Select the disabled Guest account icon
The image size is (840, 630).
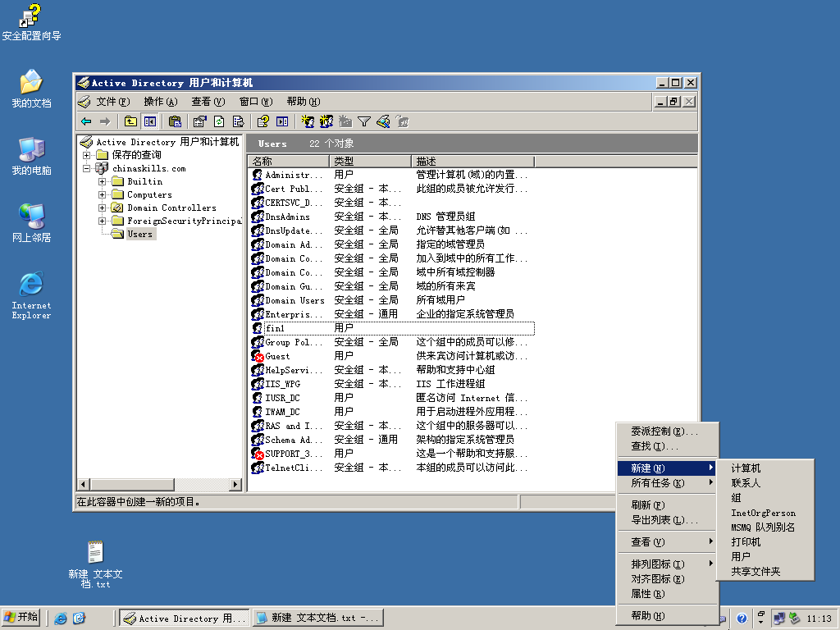pos(258,356)
